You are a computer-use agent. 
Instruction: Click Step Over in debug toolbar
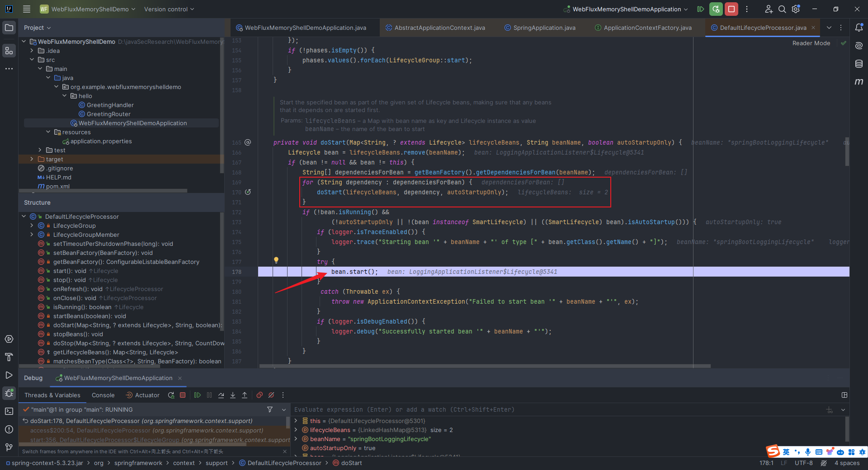(x=221, y=395)
